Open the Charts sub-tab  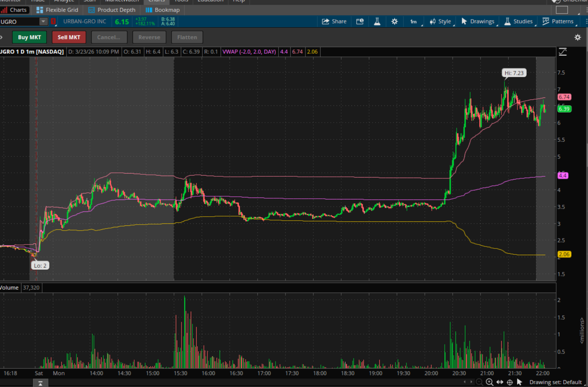[x=14, y=10]
